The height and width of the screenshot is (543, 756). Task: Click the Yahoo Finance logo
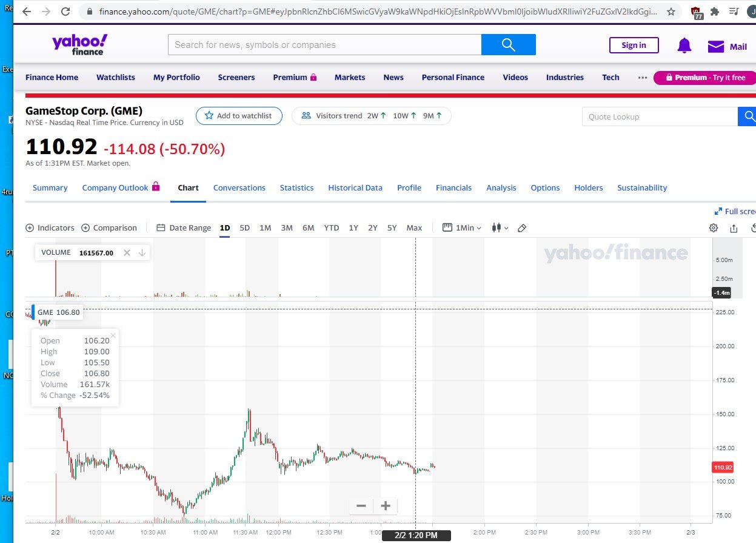click(x=79, y=44)
